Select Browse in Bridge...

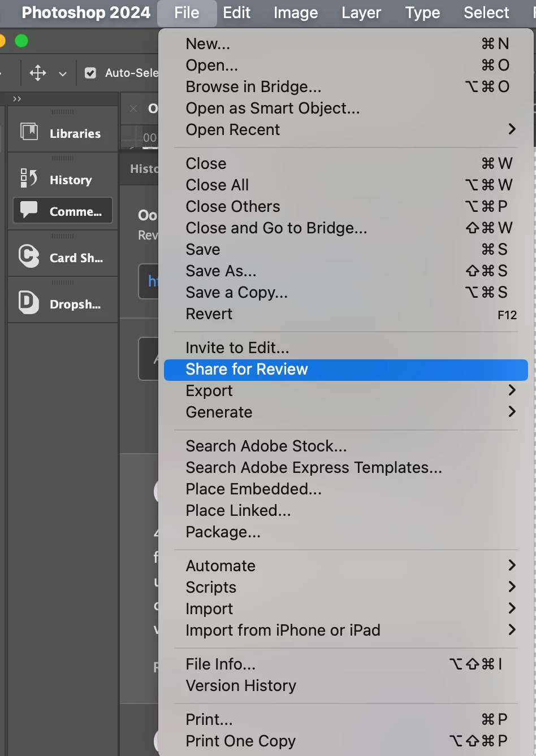(x=345, y=86)
